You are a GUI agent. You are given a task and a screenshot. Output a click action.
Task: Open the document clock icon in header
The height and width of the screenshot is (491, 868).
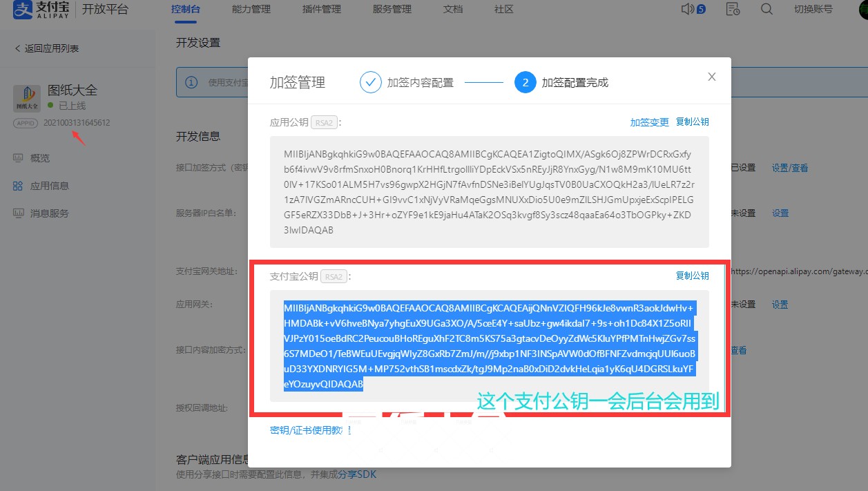pos(733,9)
